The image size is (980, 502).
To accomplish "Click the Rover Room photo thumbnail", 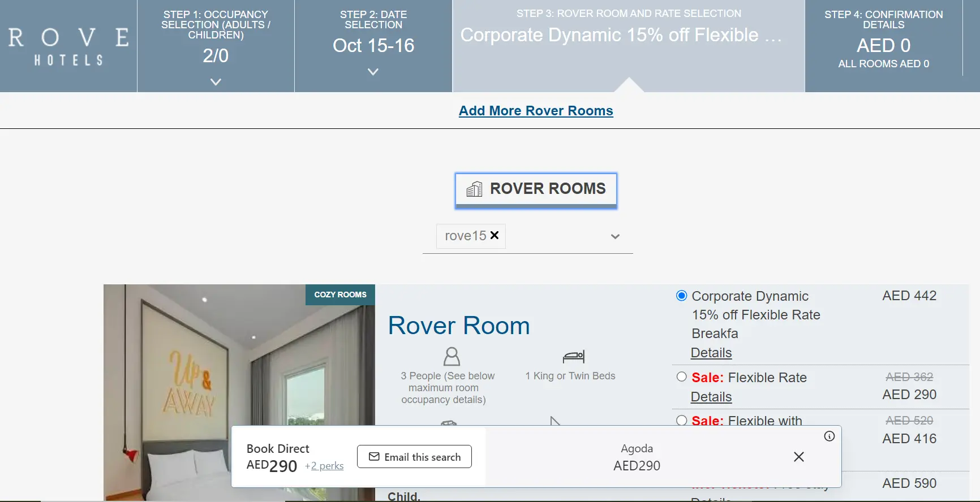I will 239,392.
